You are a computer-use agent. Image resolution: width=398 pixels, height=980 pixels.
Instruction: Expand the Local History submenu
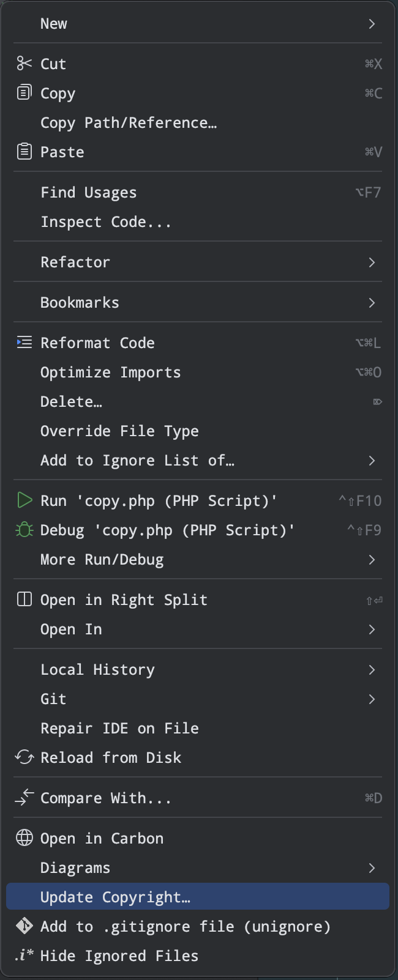point(372,670)
